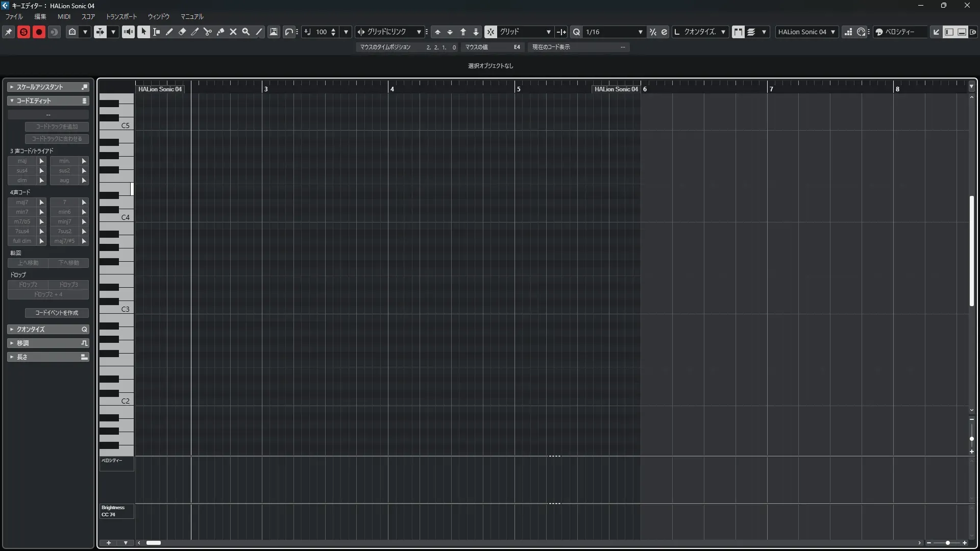This screenshot has width=980, height=551.
Task: Click the コードイベントを作成 button
Action: click(57, 313)
